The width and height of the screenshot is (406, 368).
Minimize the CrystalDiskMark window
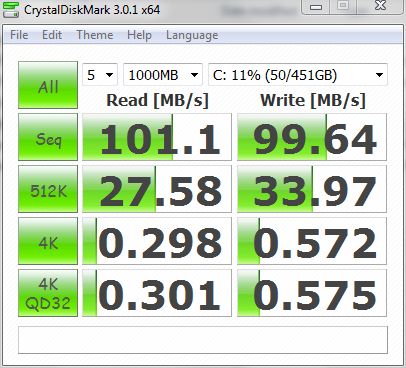[316, 7]
